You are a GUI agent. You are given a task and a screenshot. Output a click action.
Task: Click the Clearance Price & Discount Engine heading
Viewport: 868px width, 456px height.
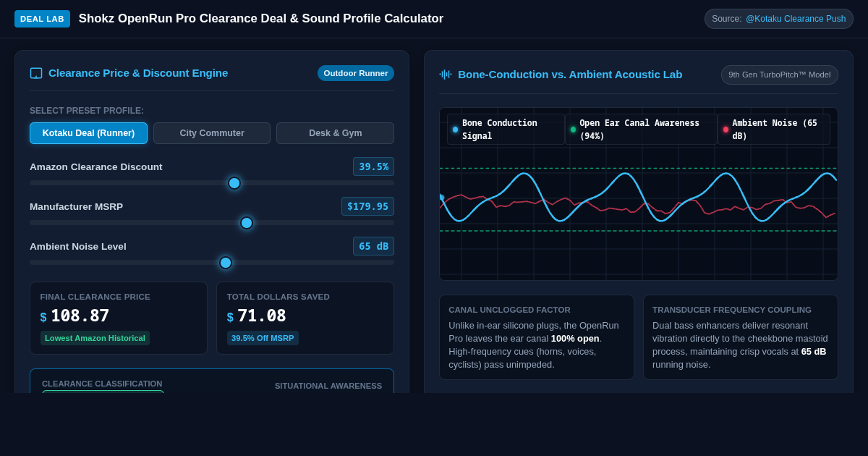[x=138, y=73]
